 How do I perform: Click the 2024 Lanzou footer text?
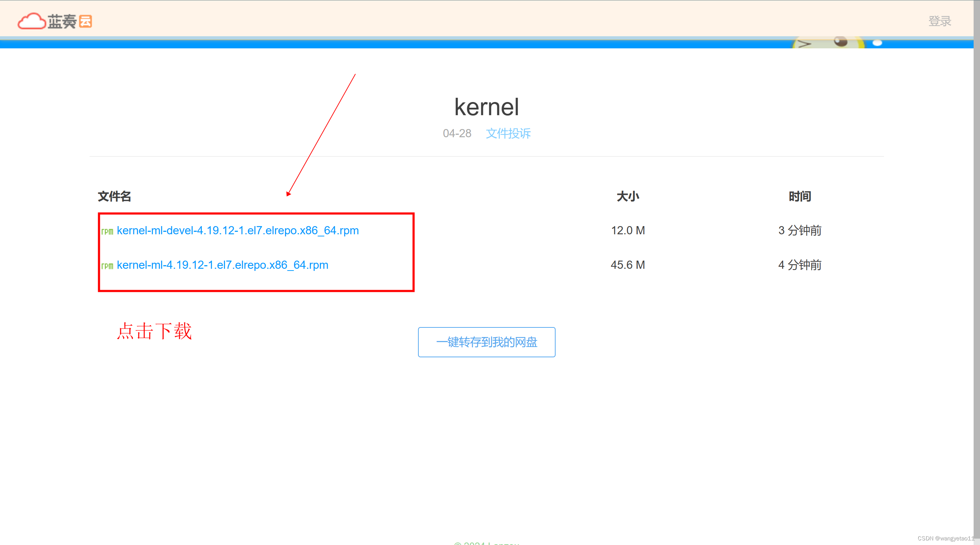[486, 543]
